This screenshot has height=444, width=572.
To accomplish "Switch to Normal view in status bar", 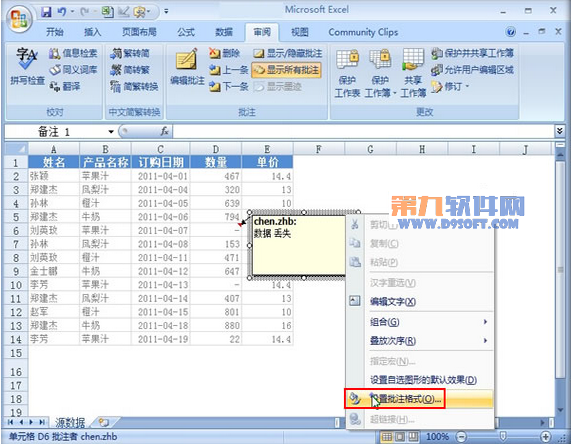I will 387,436.
